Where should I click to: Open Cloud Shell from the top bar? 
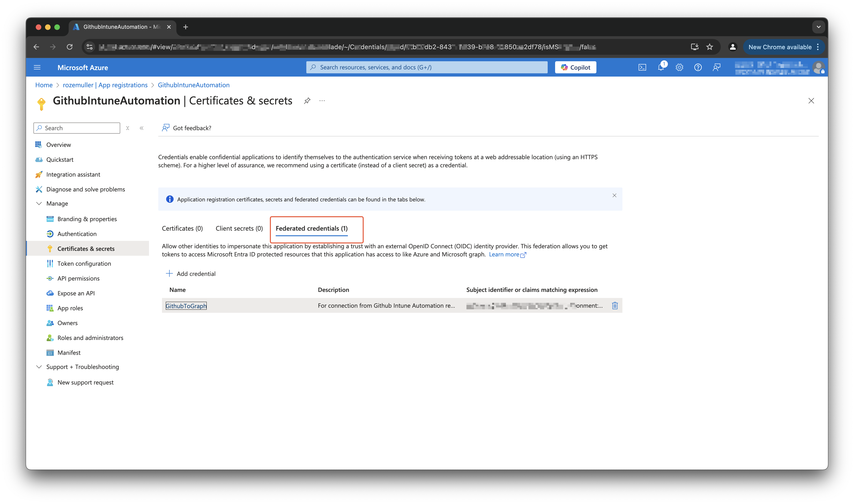click(x=642, y=67)
